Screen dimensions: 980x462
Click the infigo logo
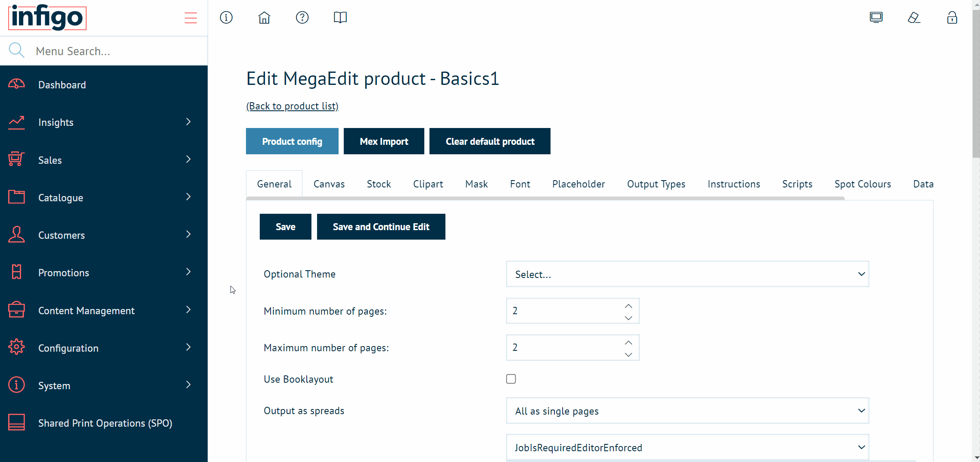coord(47,18)
